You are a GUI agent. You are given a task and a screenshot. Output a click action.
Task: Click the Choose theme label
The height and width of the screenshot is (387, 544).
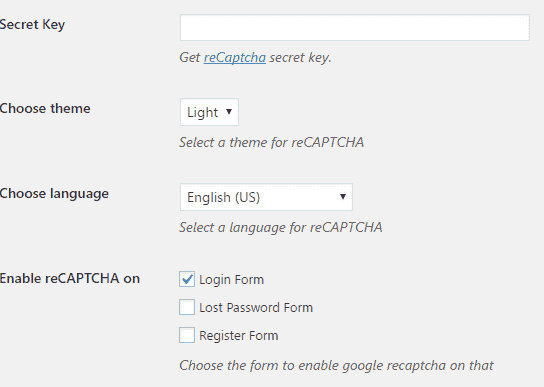click(x=45, y=109)
